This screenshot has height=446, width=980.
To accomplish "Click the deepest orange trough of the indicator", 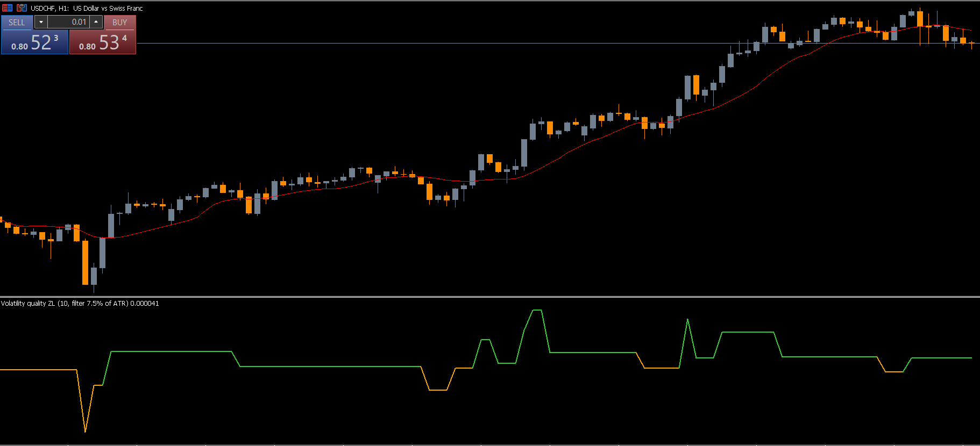I will click(86, 430).
